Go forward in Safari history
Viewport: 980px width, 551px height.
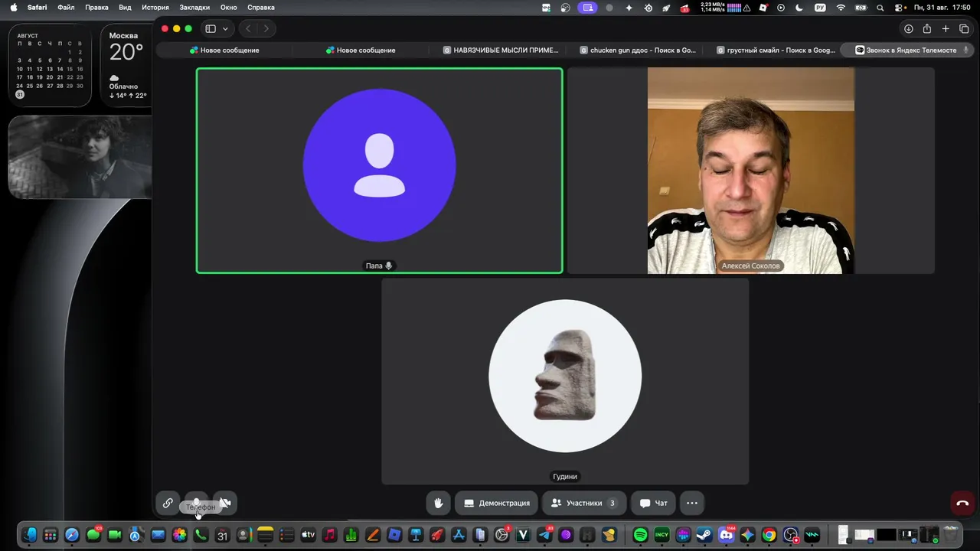pyautogui.click(x=266, y=28)
